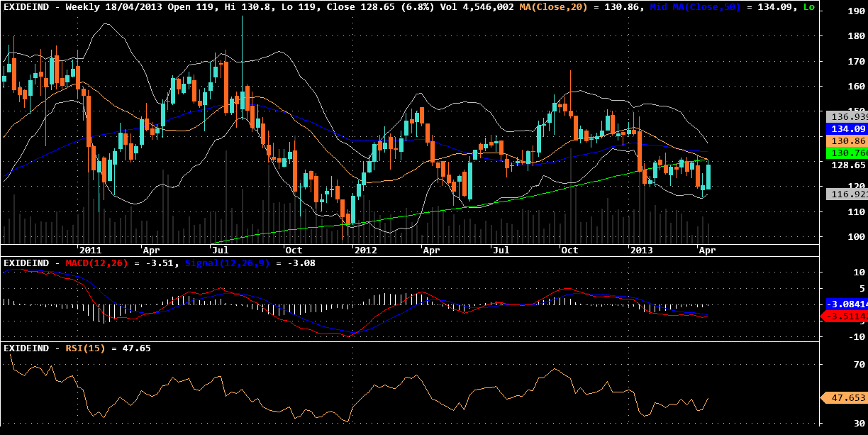868x435 pixels.
Task: Click the 70 label on RSI axis
Action: [x=859, y=364]
